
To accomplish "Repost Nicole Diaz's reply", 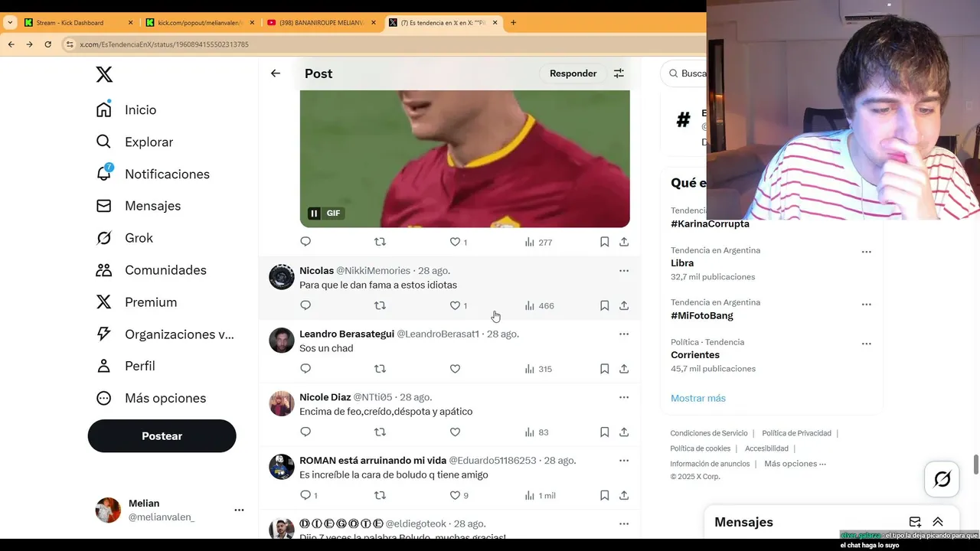I will pyautogui.click(x=380, y=432).
